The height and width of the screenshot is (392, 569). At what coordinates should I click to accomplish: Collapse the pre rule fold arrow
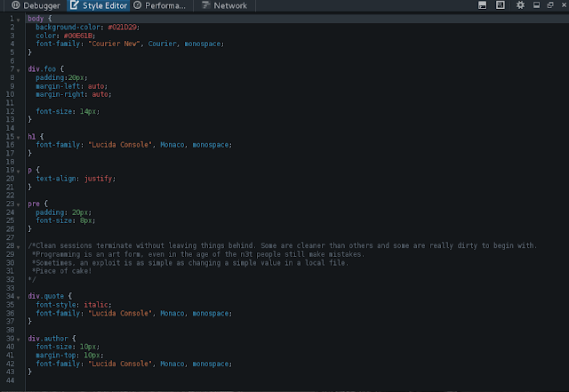tap(18, 204)
